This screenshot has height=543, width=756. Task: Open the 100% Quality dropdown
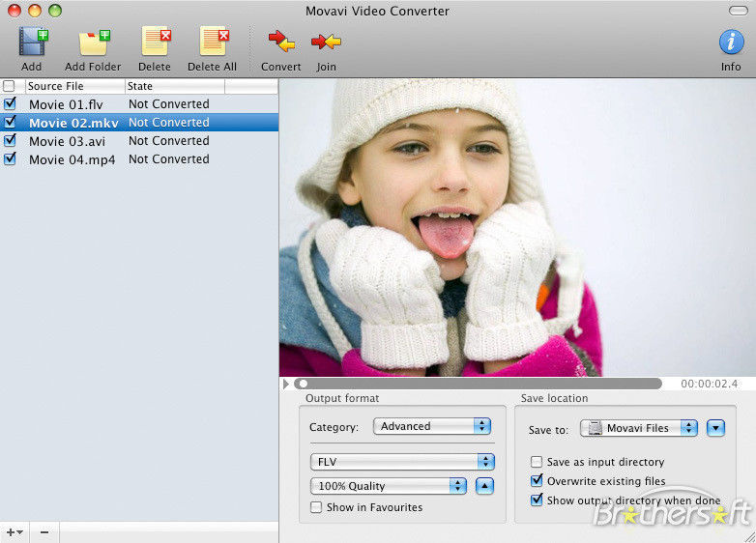[388, 486]
